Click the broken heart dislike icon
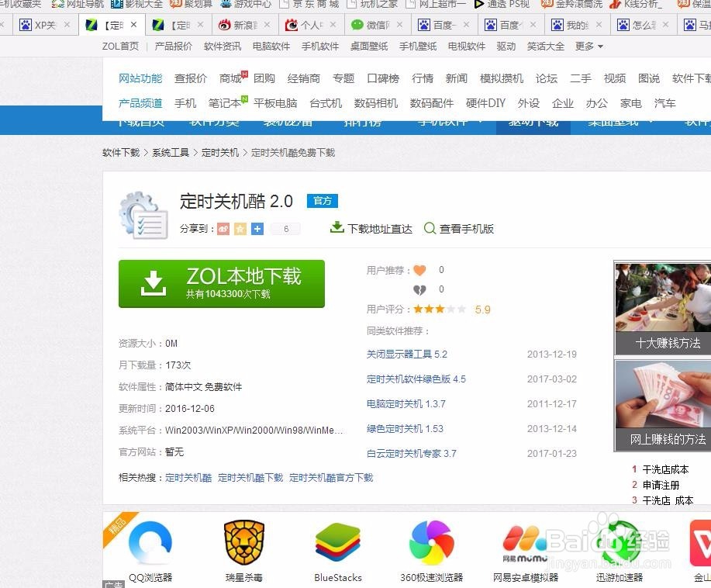This screenshot has height=588, width=711. click(x=420, y=289)
